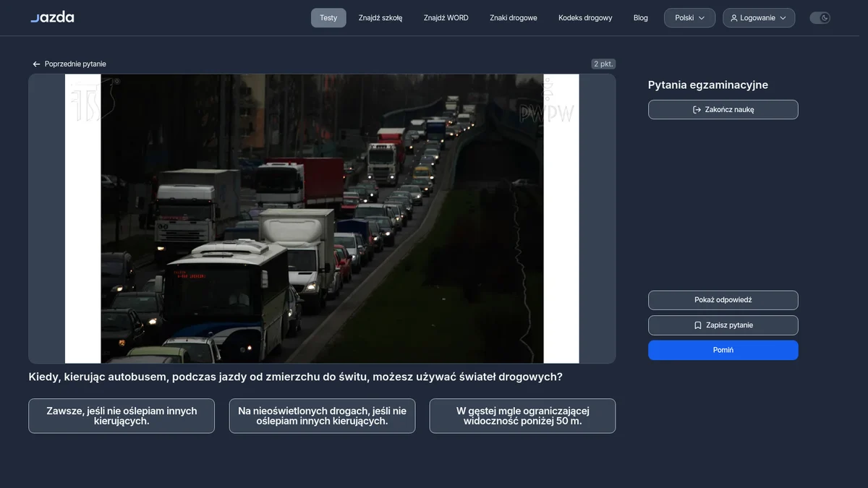Click the traffic jam question image

tap(322, 218)
